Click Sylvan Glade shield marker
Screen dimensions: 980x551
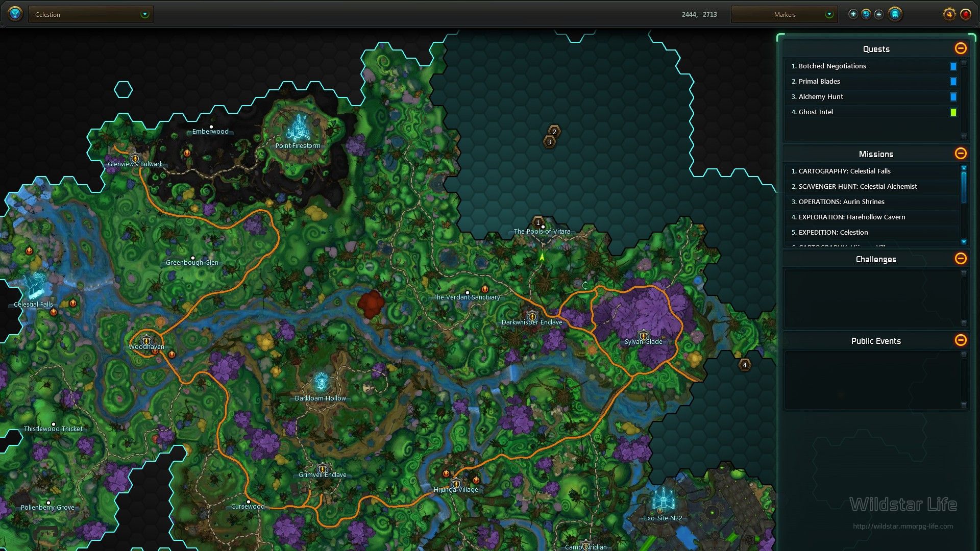click(643, 336)
